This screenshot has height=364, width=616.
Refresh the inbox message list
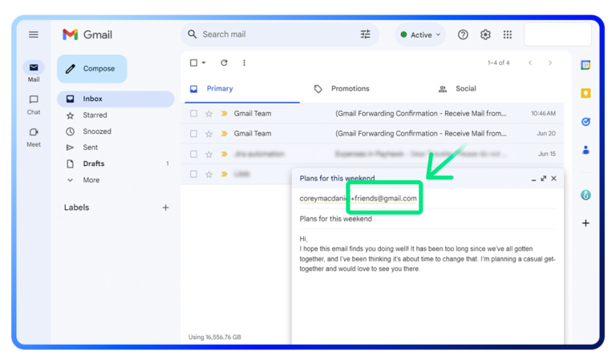click(x=224, y=63)
